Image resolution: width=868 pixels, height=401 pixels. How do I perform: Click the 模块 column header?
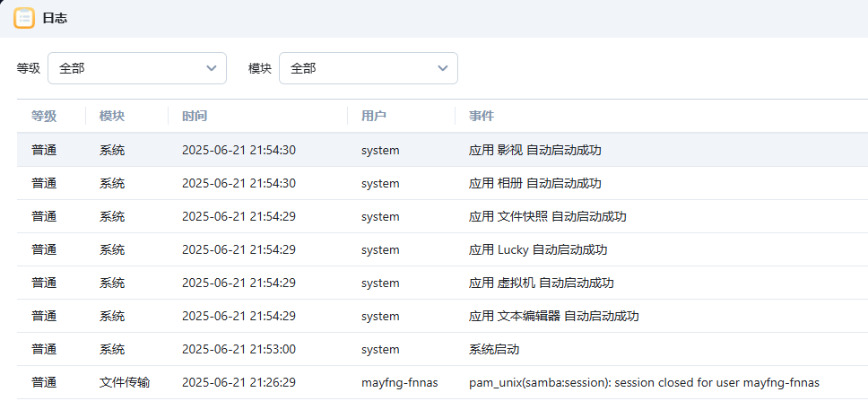[x=112, y=116]
